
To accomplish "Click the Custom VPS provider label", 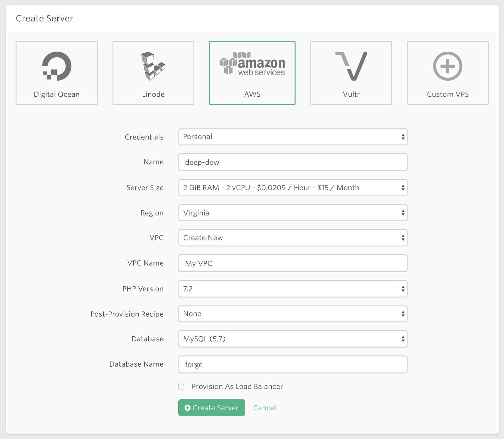I will point(448,94).
